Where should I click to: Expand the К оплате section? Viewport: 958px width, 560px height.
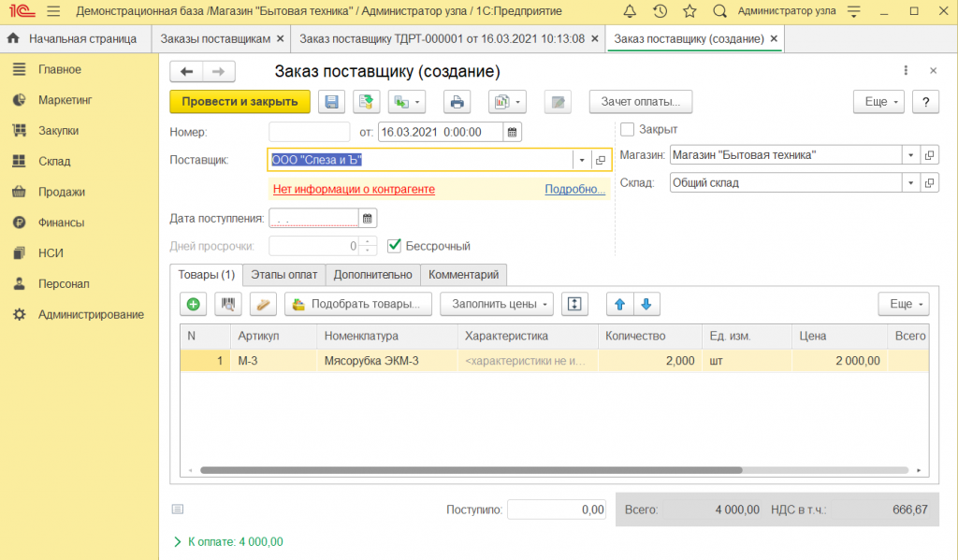178,541
